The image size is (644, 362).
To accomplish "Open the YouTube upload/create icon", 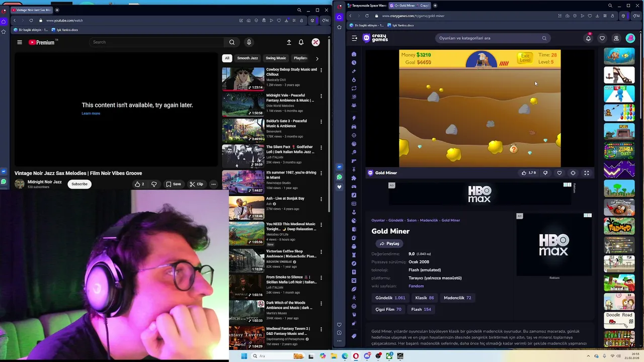I will [x=289, y=42].
